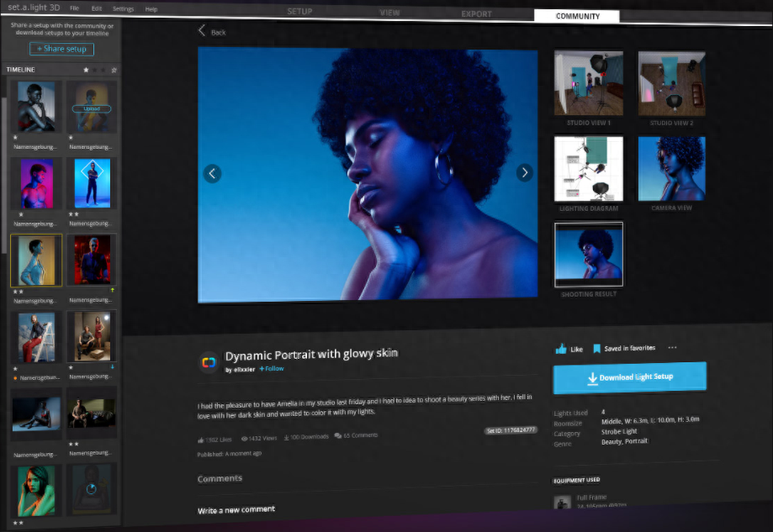Click Write a new comment field

tap(236, 510)
